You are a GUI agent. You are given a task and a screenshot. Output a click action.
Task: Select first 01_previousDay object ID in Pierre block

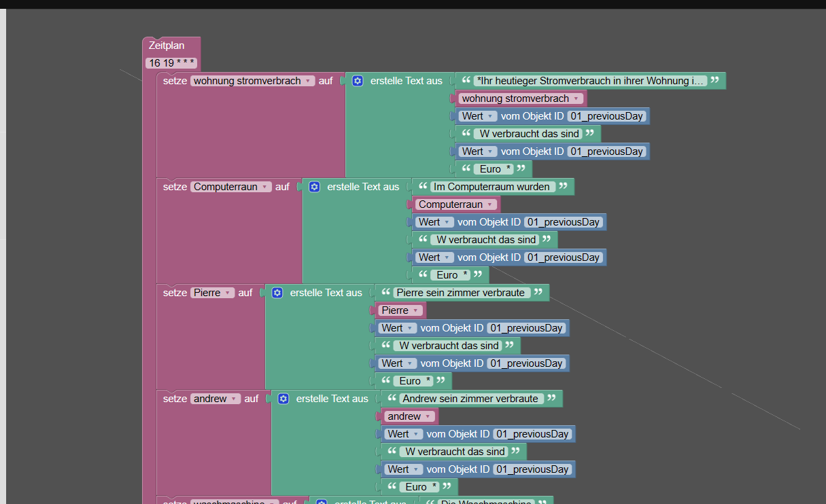point(527,328)
